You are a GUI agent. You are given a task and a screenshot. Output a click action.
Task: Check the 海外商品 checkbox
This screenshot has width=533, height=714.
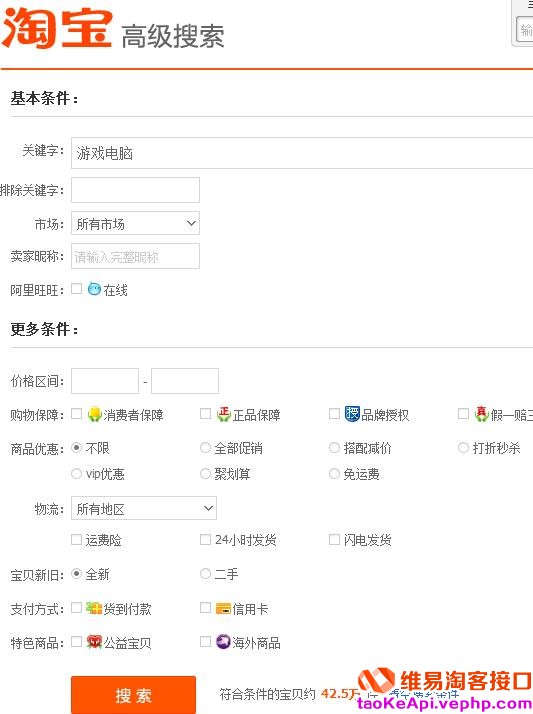tap(205, 642)
